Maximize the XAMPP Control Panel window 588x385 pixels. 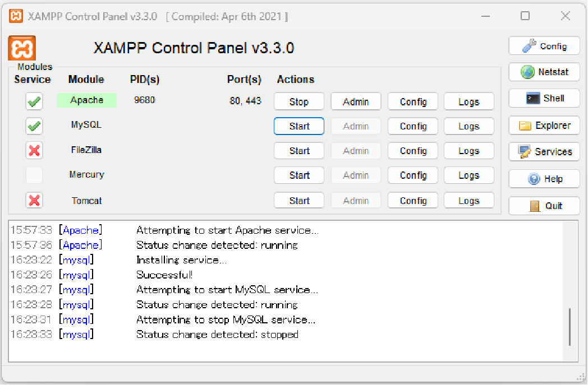point(525,16)
